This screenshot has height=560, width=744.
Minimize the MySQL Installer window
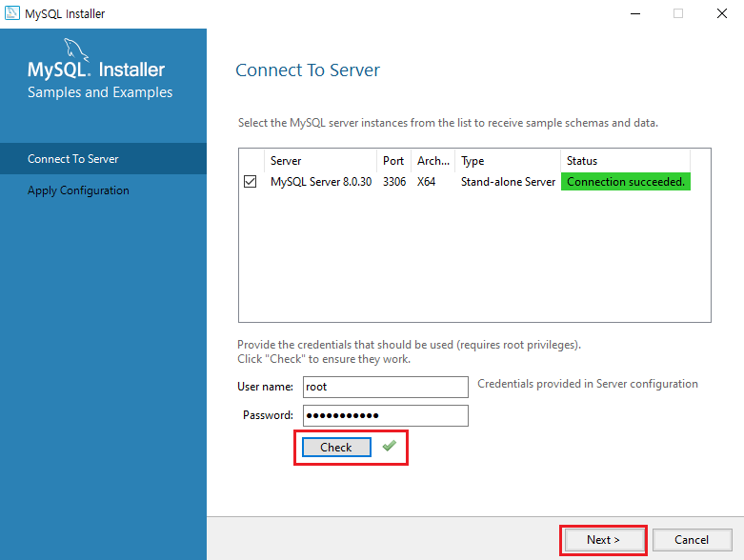pos(635,13)
